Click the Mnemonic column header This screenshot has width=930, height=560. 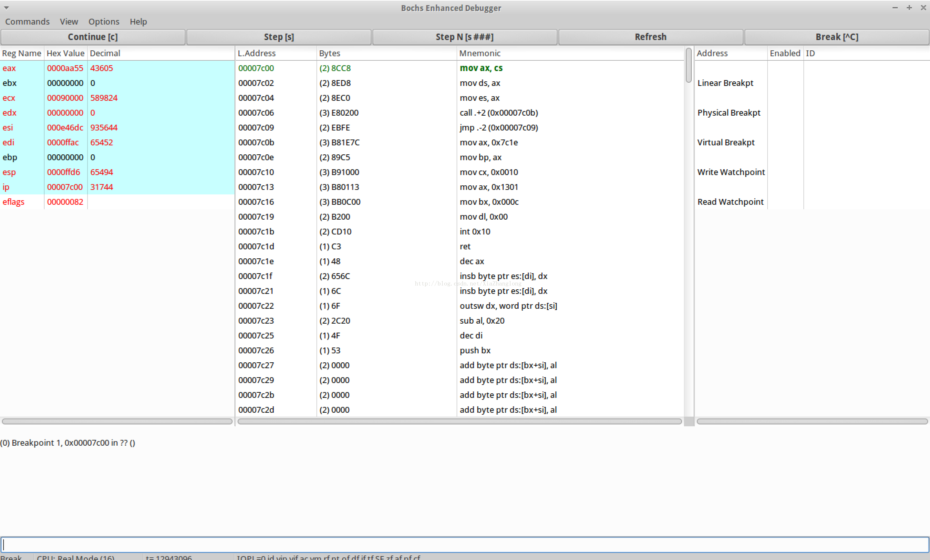[570, 53]
